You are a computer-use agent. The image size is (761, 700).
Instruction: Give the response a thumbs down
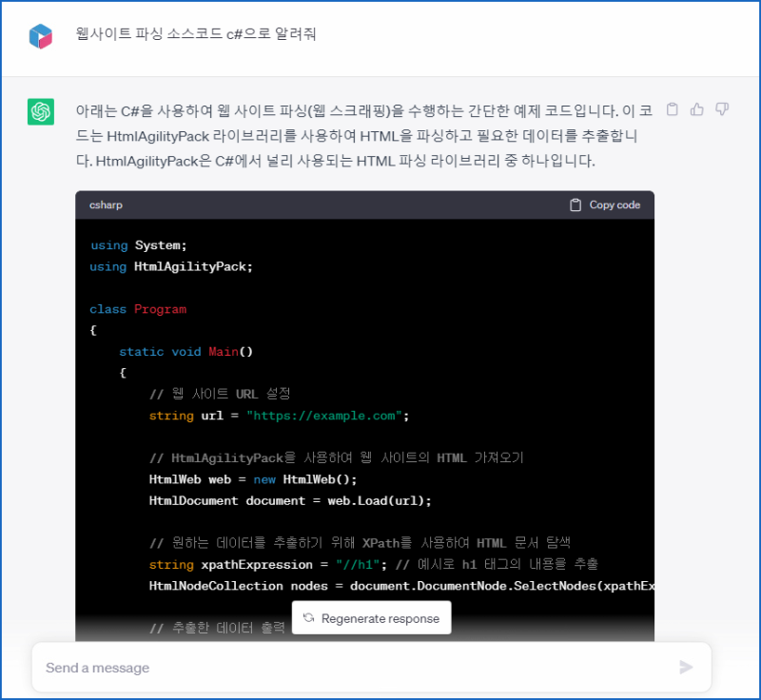[722, 109]
